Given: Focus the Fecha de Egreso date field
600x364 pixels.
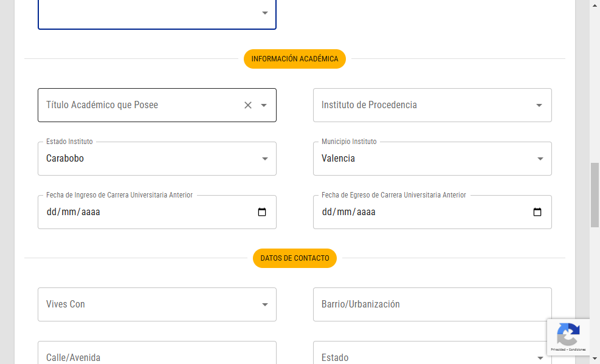Looking at the screenshot, I should (432, 212).
